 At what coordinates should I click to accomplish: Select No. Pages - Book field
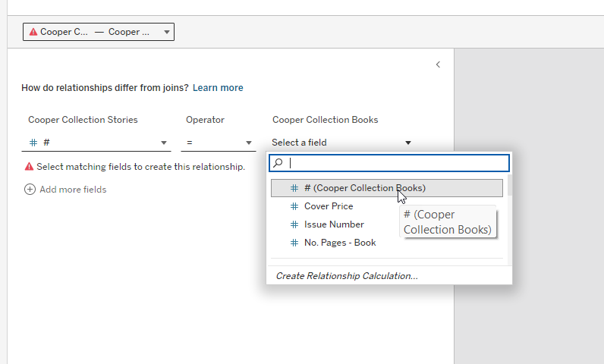340,243
